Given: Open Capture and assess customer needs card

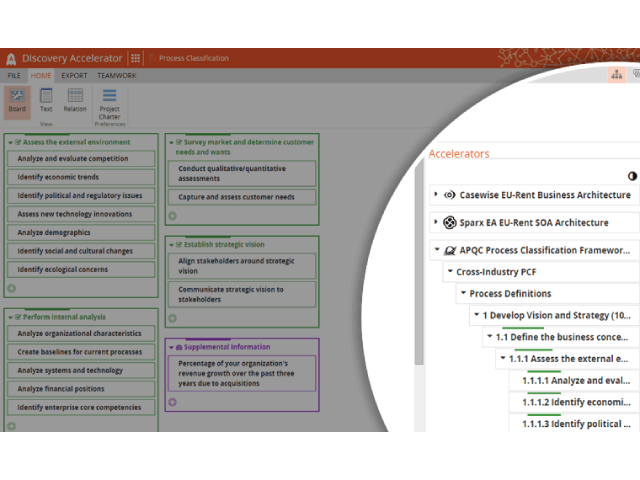Looking at the screenshot, I should (x=242, y=197).
